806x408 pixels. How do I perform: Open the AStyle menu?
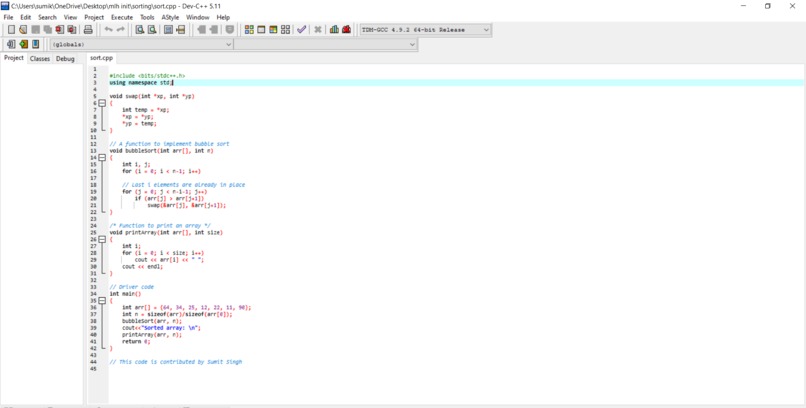click(170, 17)
